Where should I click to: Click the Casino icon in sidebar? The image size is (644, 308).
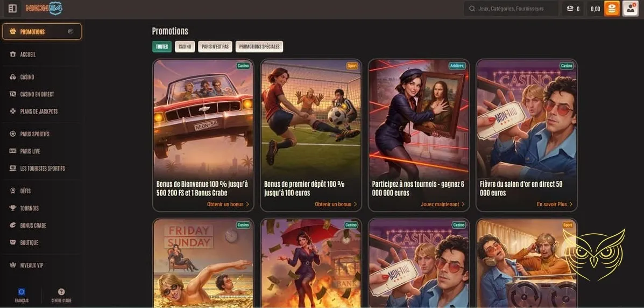click(13, 77)
